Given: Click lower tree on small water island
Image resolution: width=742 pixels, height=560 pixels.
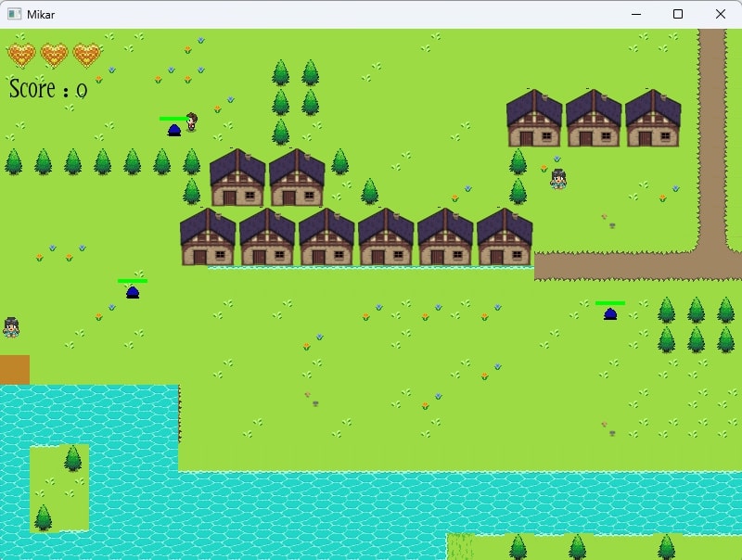Looking at the screenshot, I should coord(43,517).
